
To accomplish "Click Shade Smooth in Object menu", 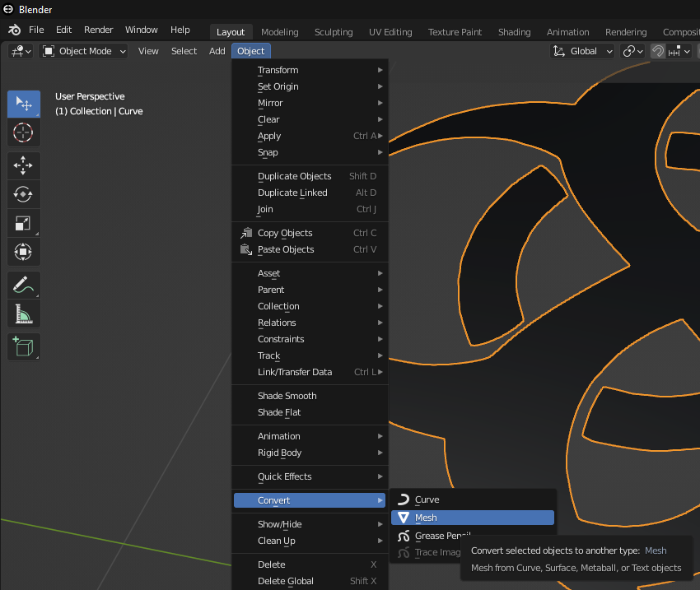I will click(x=287, y=396).
